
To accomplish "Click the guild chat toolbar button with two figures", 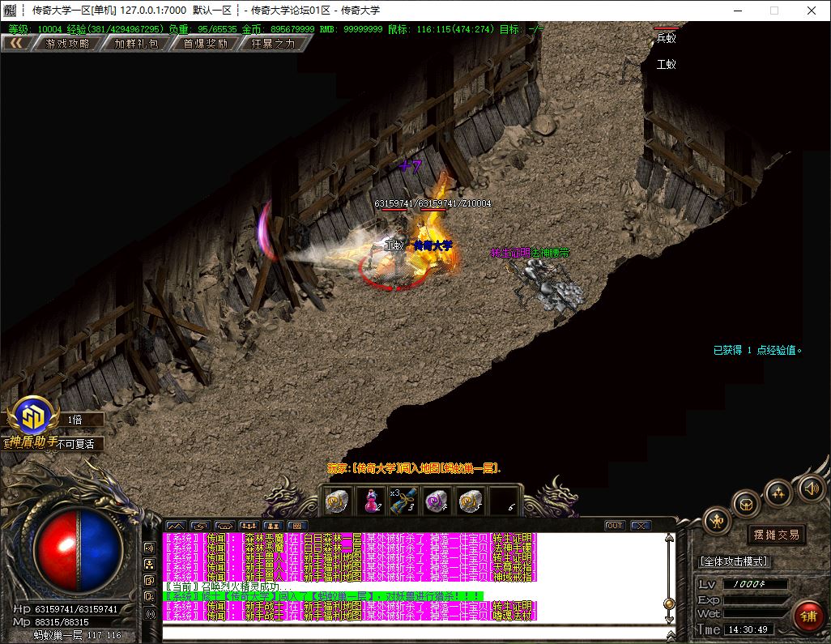I will pos(274,526).
